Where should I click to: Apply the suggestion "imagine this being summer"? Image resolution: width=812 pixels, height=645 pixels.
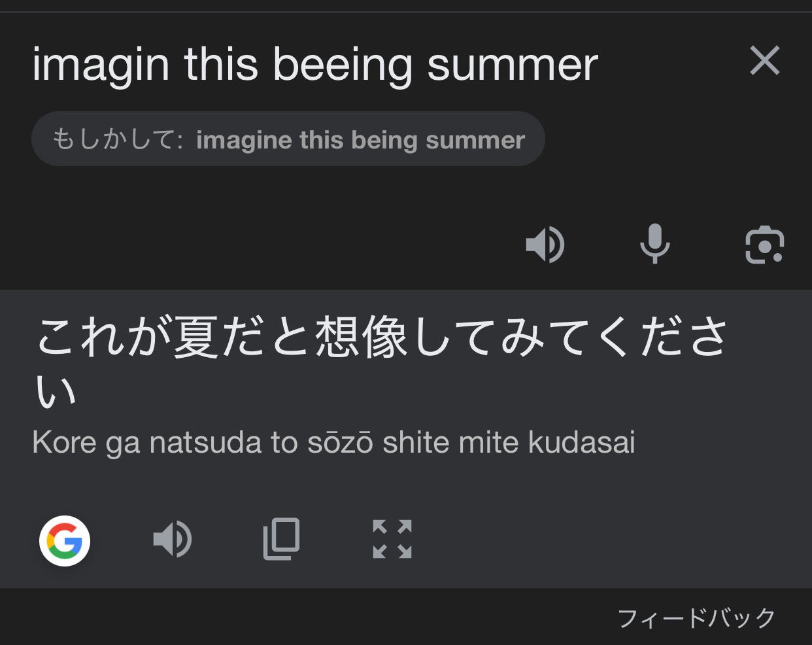(x=360, y=140)
